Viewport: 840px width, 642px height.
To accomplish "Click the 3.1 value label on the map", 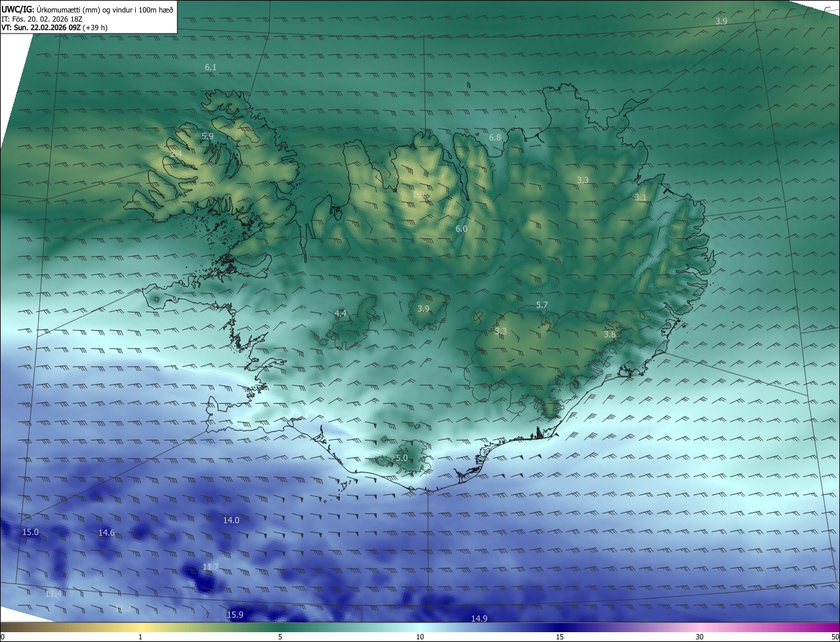I will click(x=640, y=198).
